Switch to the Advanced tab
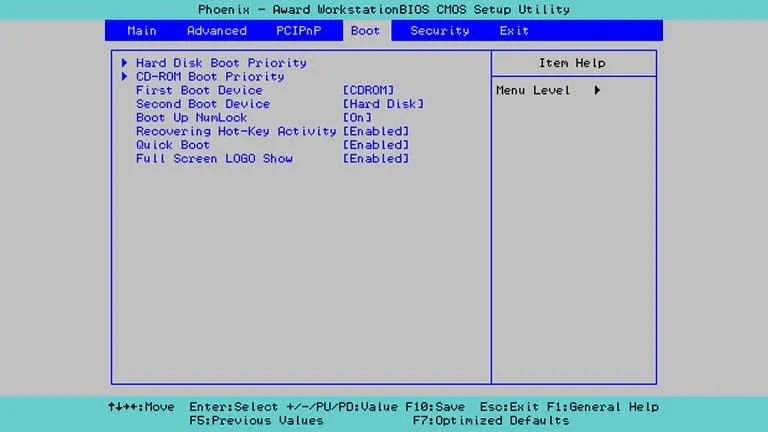 click(216, 31)
